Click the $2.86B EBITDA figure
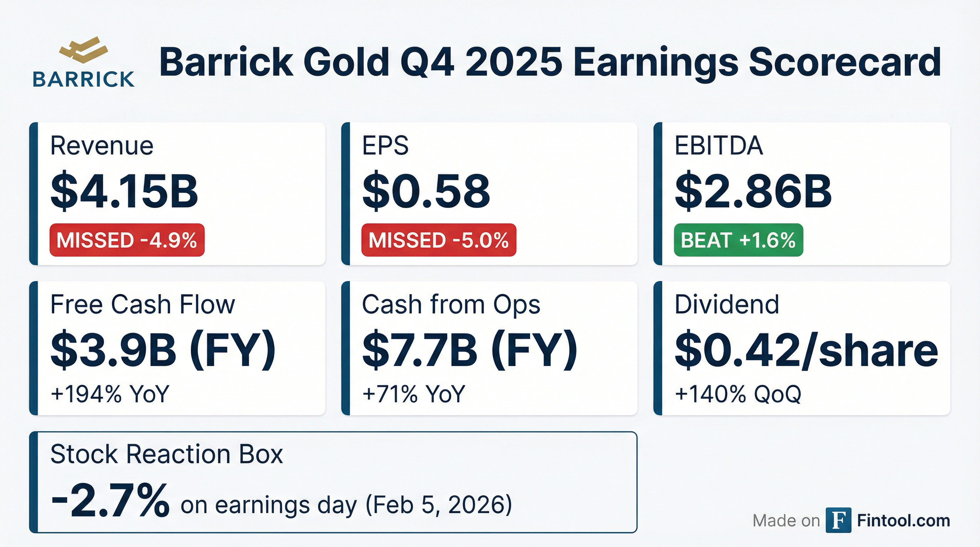The width and height of the screenshot is (980, 547). [x=753, y=191]
